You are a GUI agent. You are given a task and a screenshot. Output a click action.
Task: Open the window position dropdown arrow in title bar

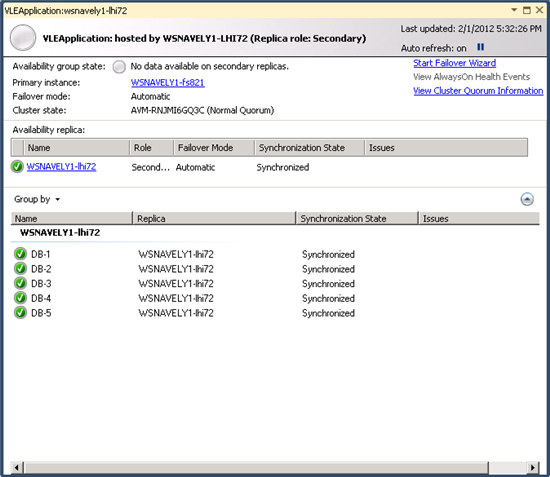click(x=514, y=10)
